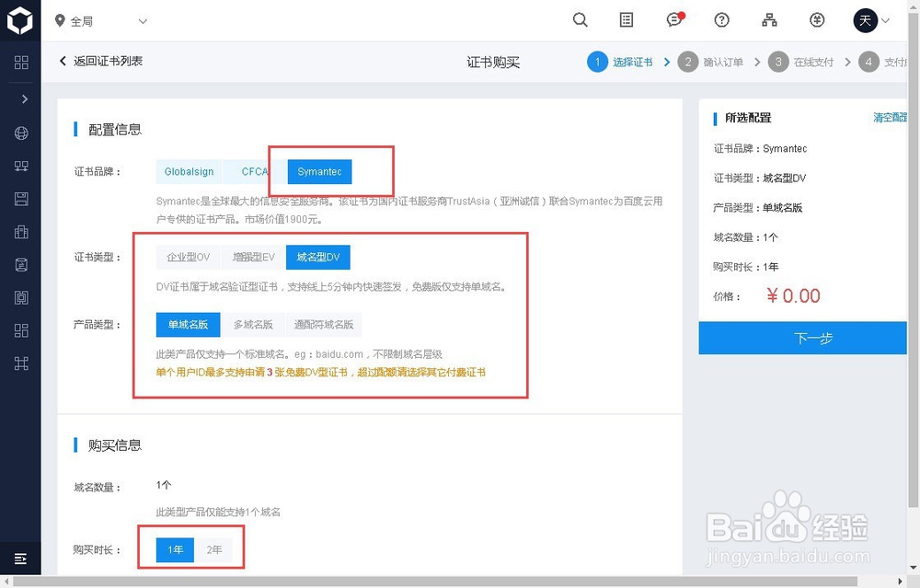This screenshot has height=588, width=920.
Task: Open the sidebar dashboard blocks icon
Action: (21, 330)
